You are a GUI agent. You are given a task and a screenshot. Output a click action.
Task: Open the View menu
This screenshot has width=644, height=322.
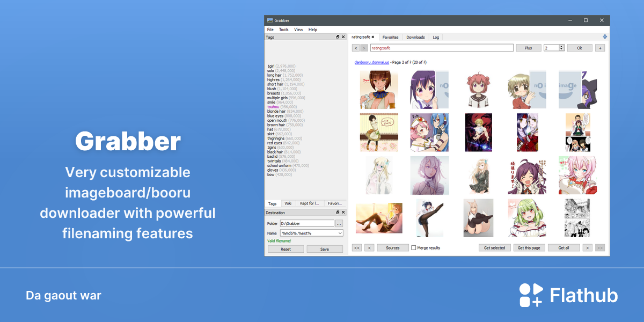298,30
